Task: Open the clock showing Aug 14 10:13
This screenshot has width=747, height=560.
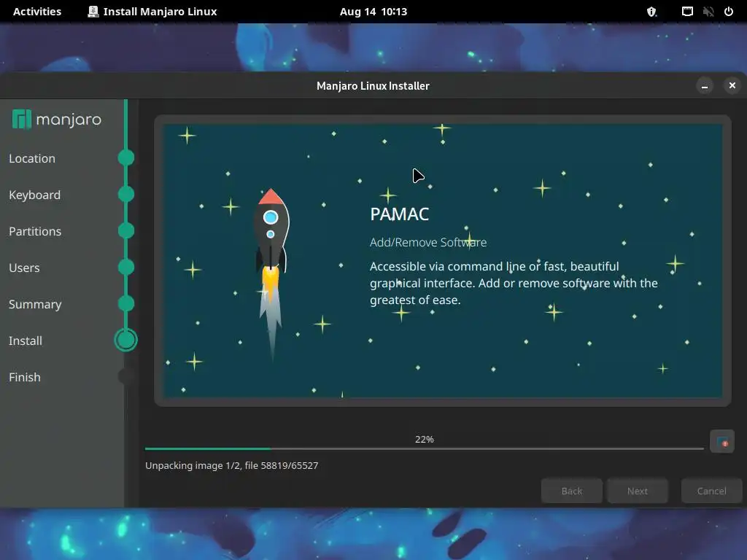Action: coord(373,12)
